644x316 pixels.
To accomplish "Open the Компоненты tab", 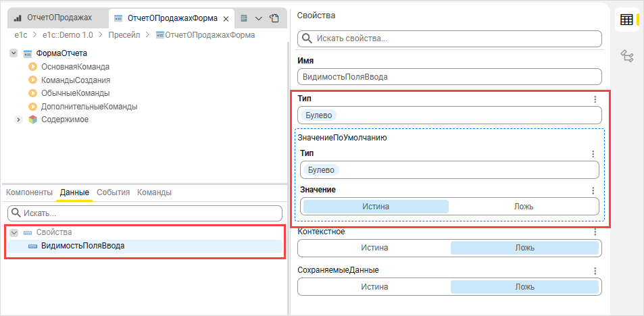I will [30, 192].
